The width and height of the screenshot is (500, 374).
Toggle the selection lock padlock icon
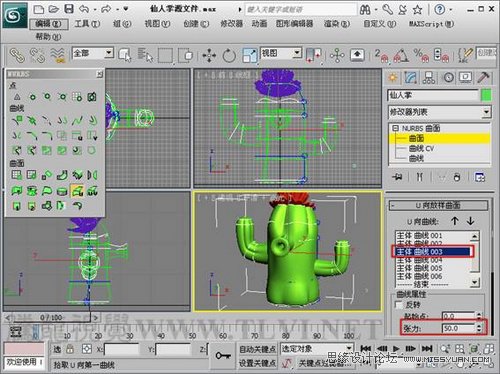(x=70, y=349)
